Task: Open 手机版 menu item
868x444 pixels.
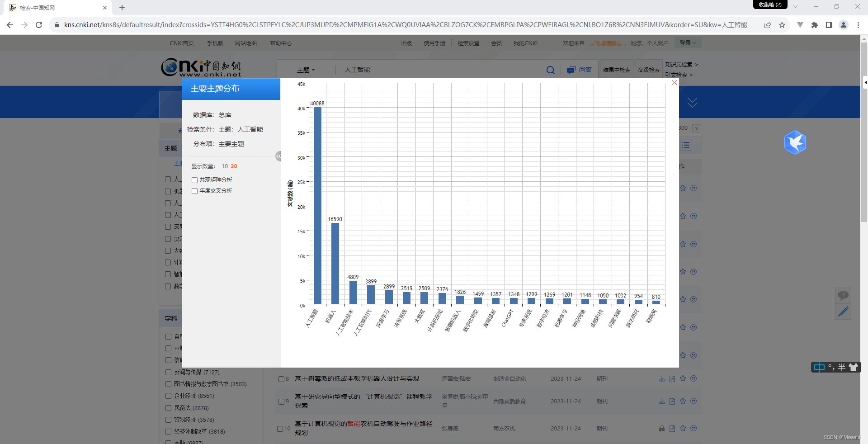Action: tap(215, 43)
